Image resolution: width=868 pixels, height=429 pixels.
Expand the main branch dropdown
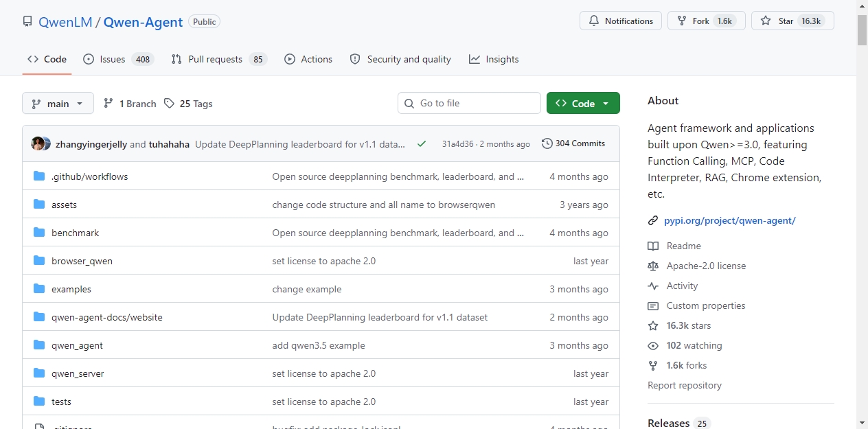pyautogui.click(x=58, y=104)
